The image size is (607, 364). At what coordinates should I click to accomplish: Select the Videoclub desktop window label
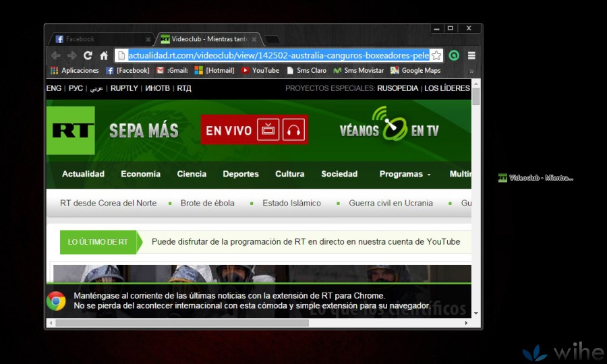[536, 178]
